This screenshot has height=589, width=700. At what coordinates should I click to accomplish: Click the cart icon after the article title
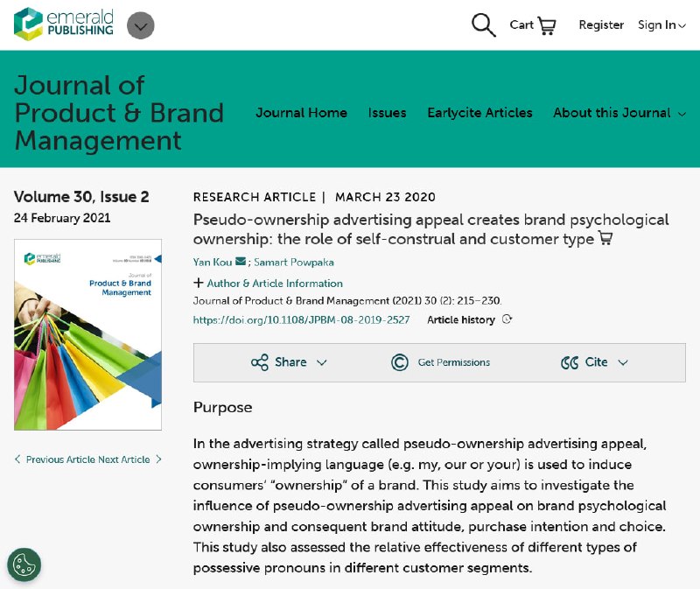click(x=605, y=238)
